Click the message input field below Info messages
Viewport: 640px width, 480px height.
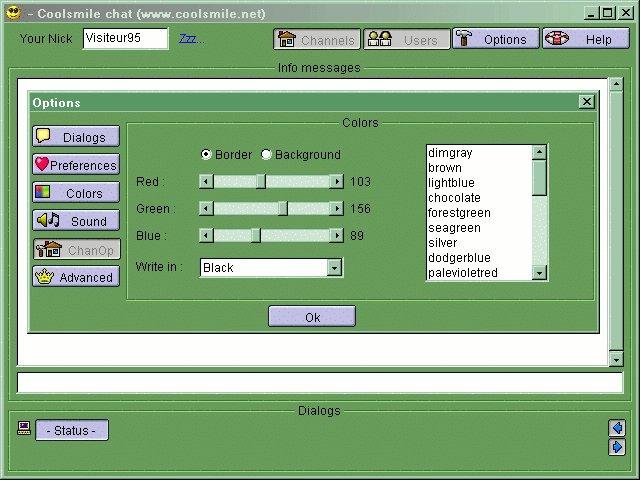click(320, 382)
